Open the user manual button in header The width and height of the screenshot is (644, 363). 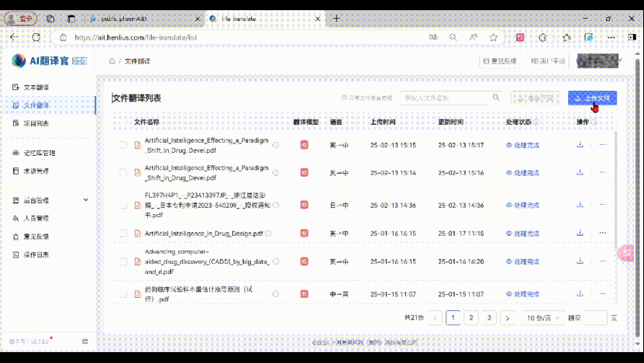click(x=548, y=60)
